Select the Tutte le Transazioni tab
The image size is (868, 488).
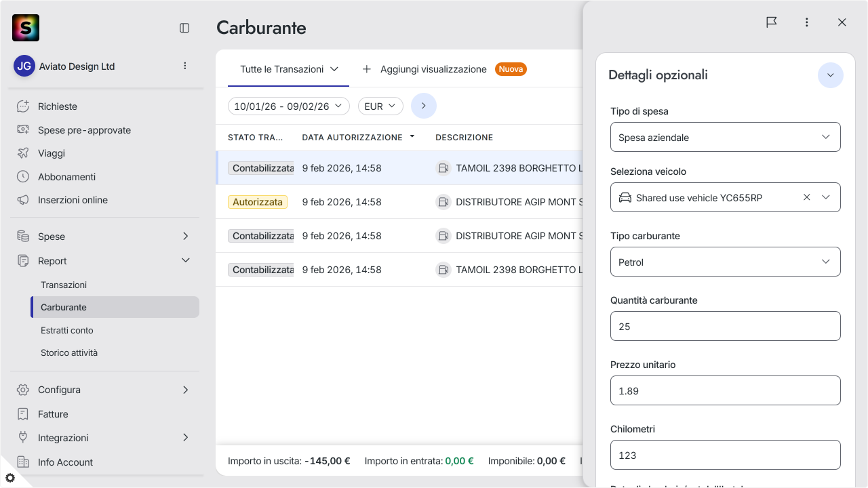(289, 69)
